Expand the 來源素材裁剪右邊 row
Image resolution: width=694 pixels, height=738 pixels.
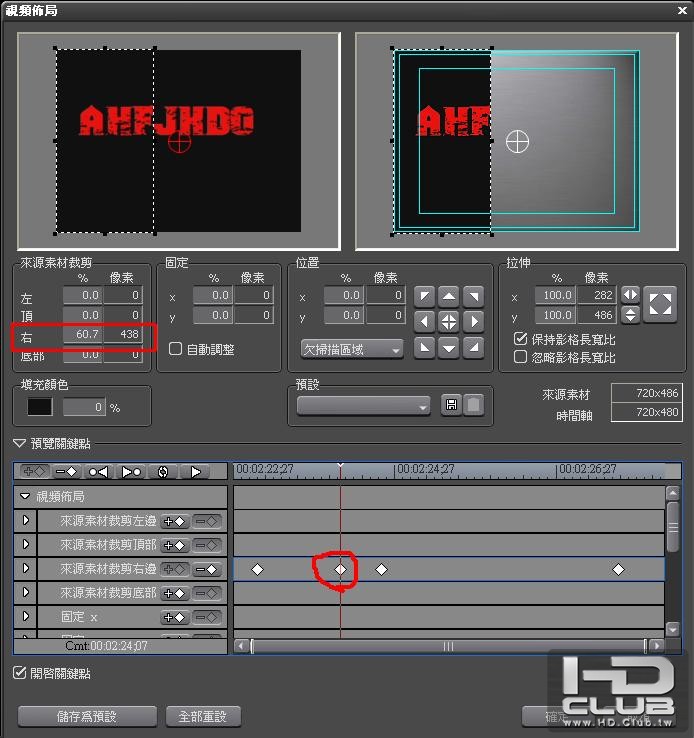click(26, 568)
